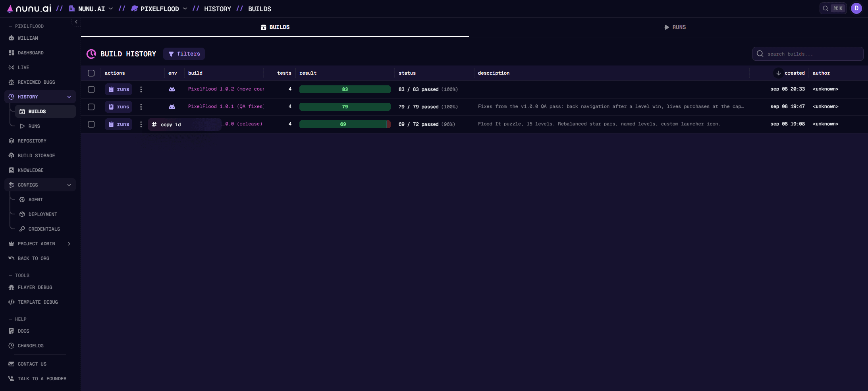Open more actions for PixelFlood 1.0.1 row
Screen dimensions: 868x391
pyautogui.click(x=141, y=107)
